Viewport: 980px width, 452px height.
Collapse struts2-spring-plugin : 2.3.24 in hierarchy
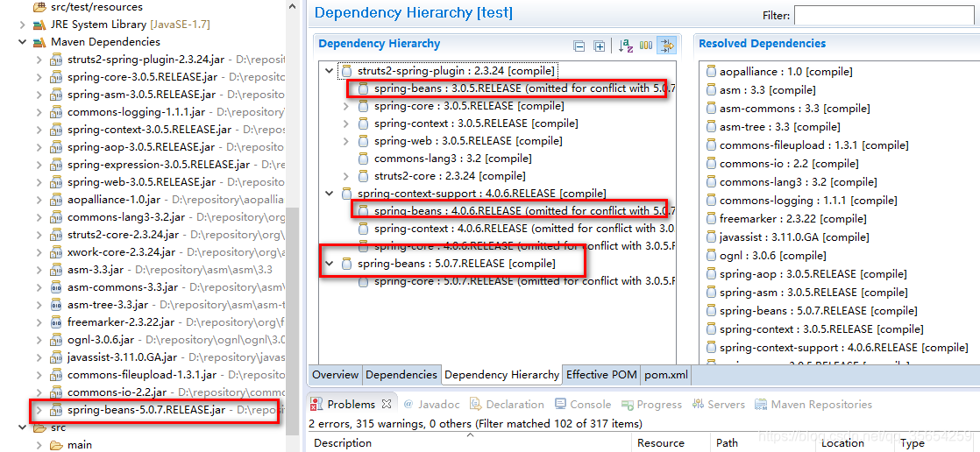(330, 71)
